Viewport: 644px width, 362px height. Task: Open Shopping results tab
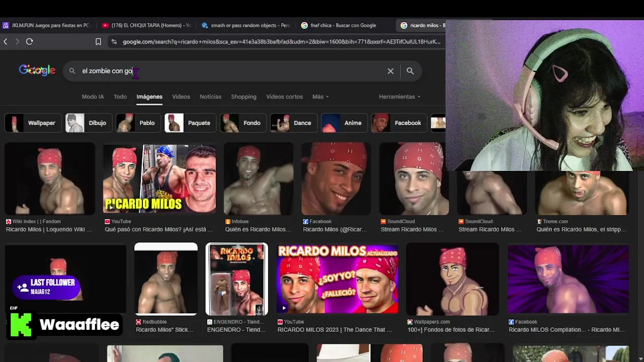click(244, 97)
